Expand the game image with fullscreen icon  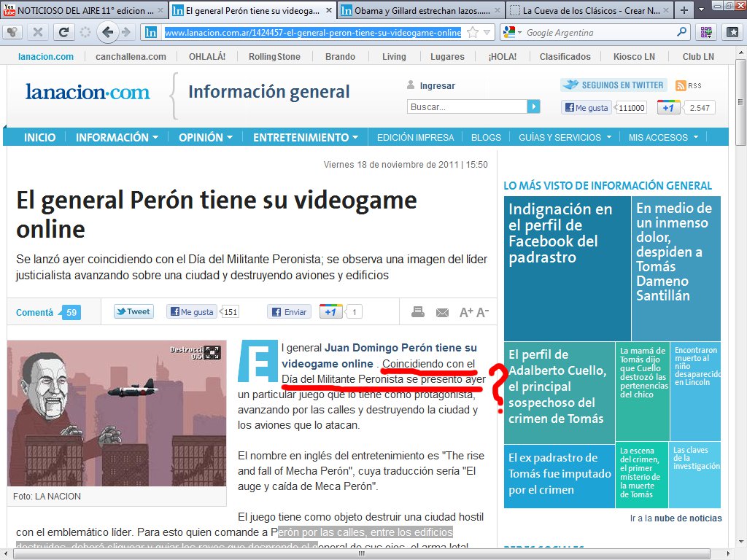[x=212, y=352]
